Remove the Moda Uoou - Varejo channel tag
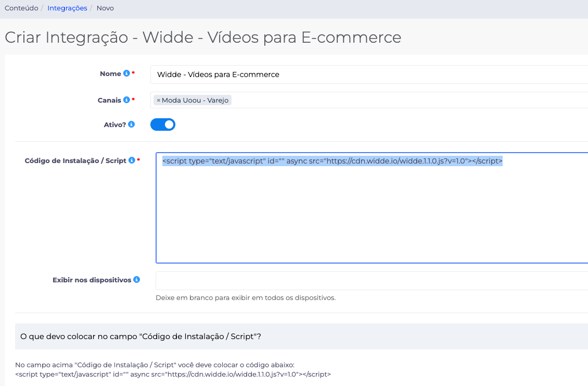 click(x=159, y=100)
